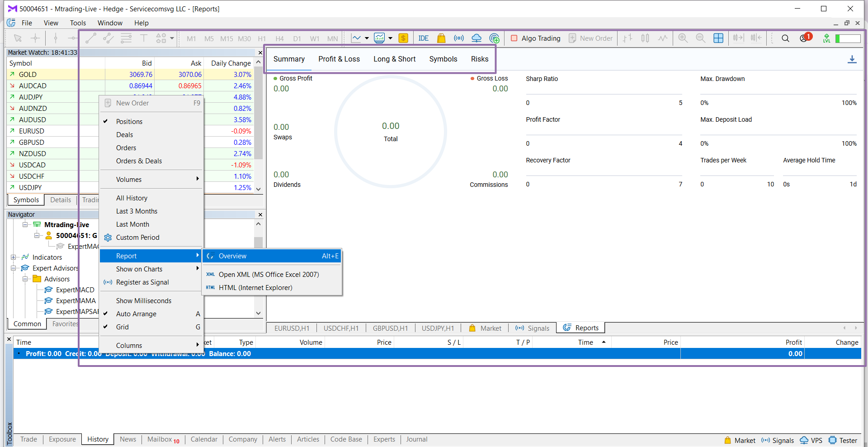Viewport: 868px width, 447px height.
Task: Select the H1 timeframe
Action: pos(262,38)
